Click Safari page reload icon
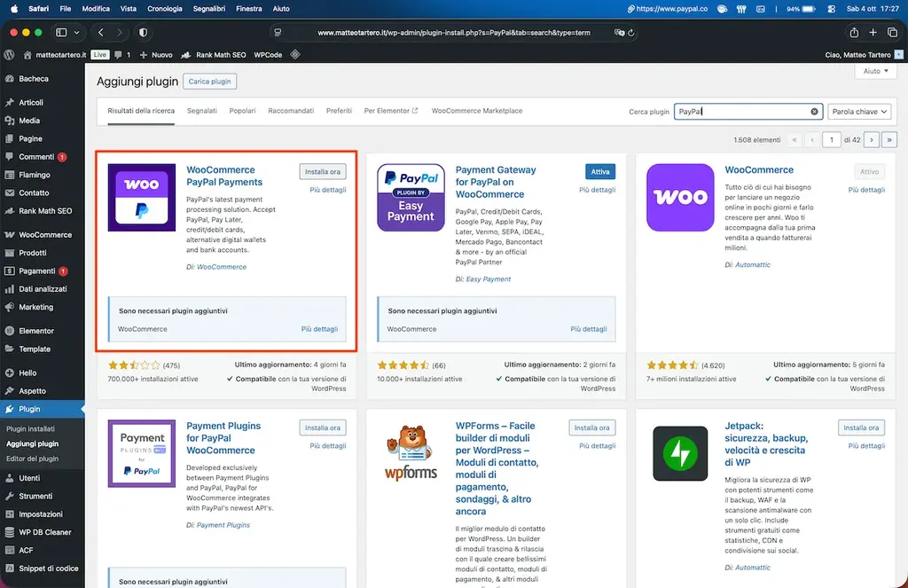The width and height of the screenshot is (908, 588). 630,33
